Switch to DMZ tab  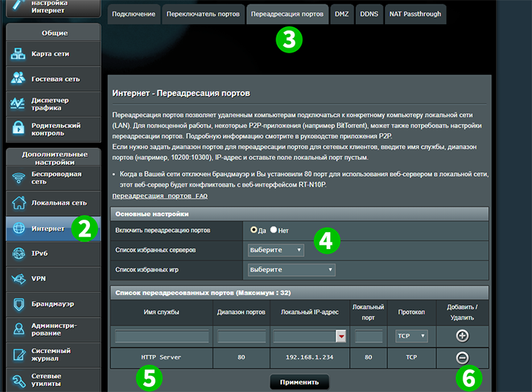342,14
